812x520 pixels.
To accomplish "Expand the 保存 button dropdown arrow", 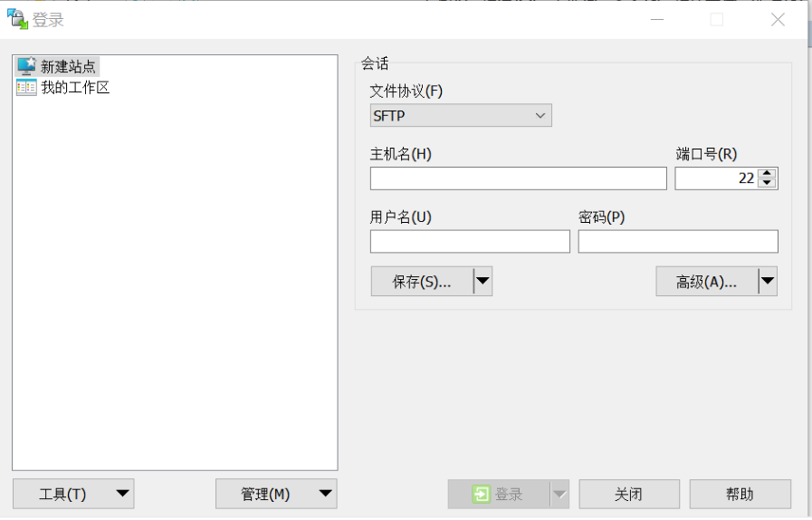I will (482, 282).
